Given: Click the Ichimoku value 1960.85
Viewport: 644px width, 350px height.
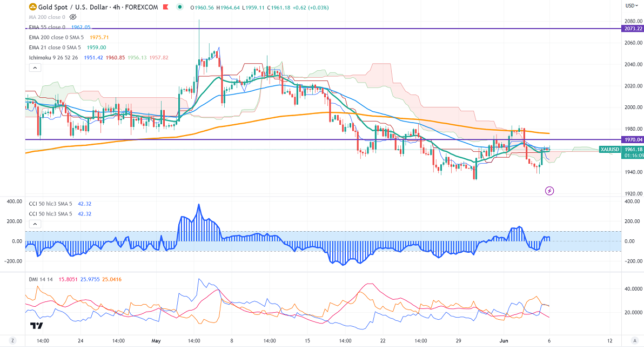Looking at the screenshot, I should (115, 58).
